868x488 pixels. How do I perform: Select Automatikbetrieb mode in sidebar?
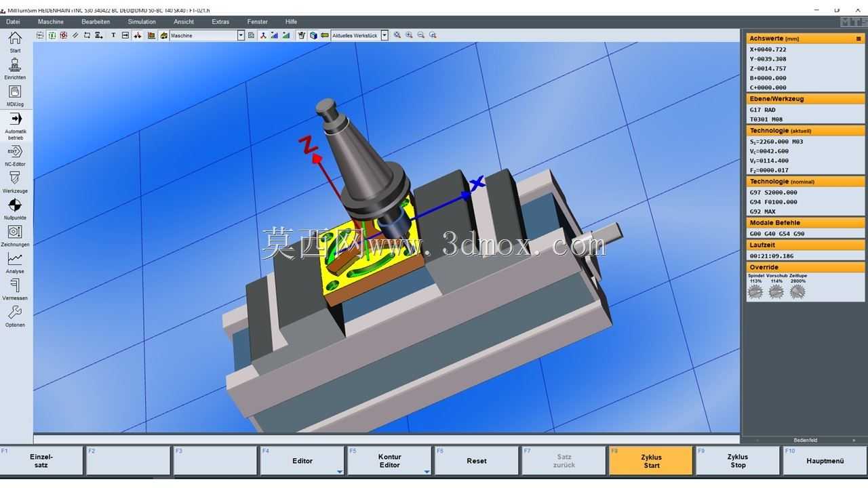click(15, 125)
